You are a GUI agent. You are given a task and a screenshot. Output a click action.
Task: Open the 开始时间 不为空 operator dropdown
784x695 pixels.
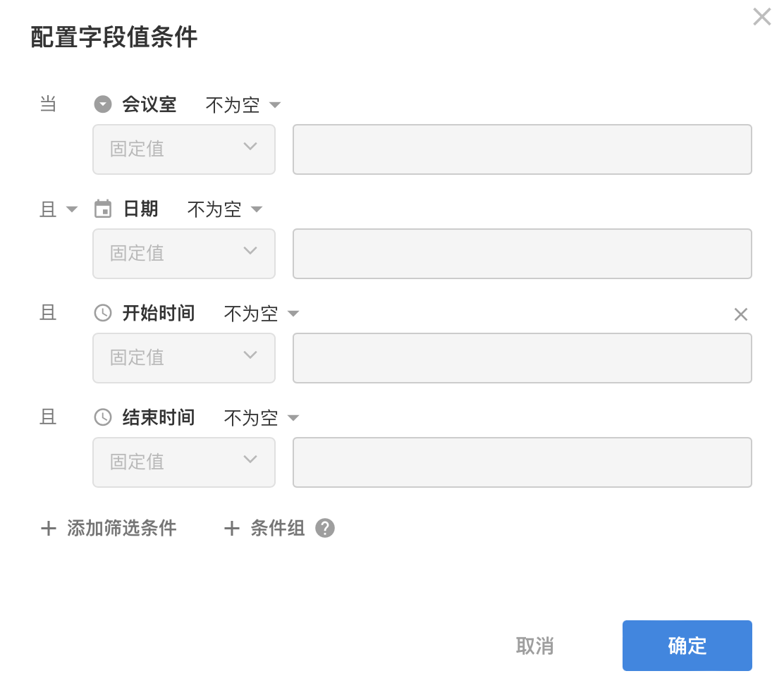tap(261, 314)
